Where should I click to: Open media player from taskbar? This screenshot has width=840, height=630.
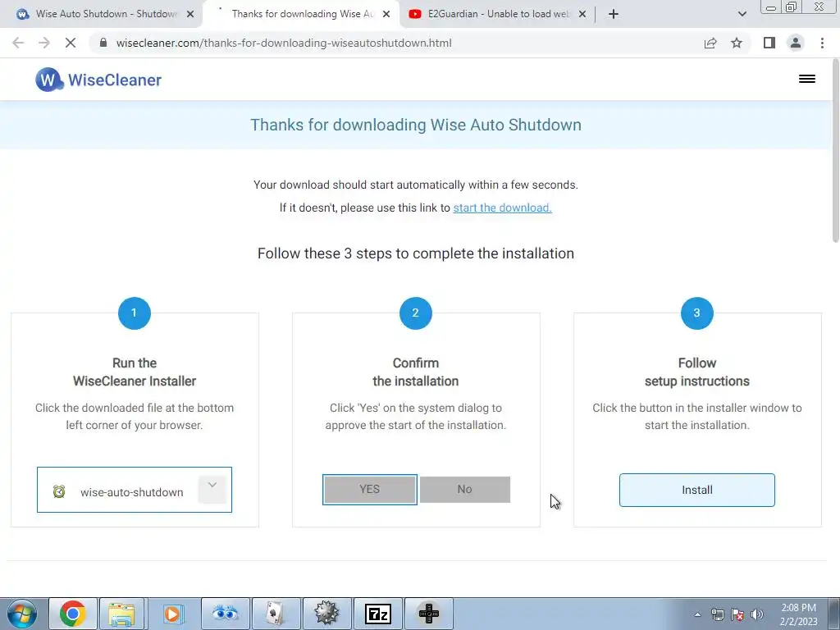[x=172, y=614]
